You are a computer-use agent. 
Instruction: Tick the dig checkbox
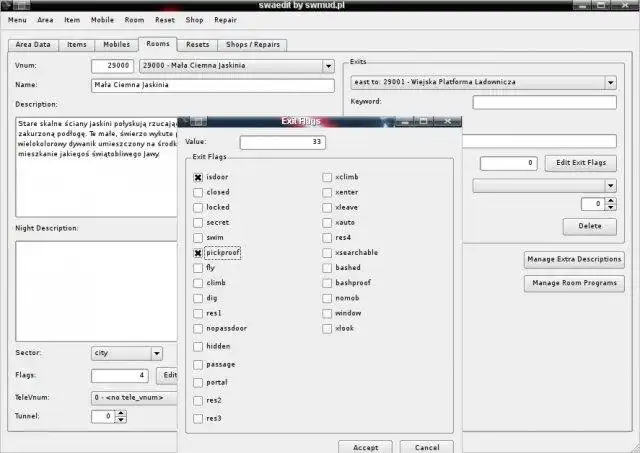[198, 298]
